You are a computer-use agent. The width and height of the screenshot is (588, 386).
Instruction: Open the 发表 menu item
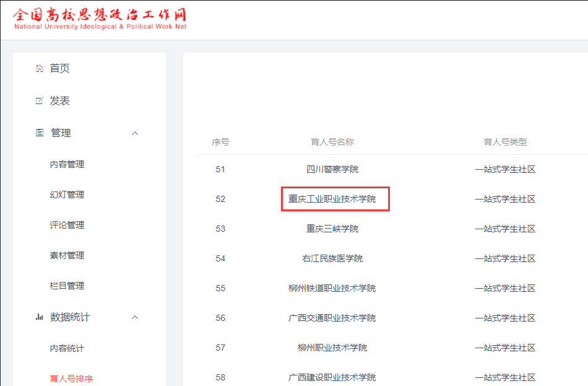(60, 101)
